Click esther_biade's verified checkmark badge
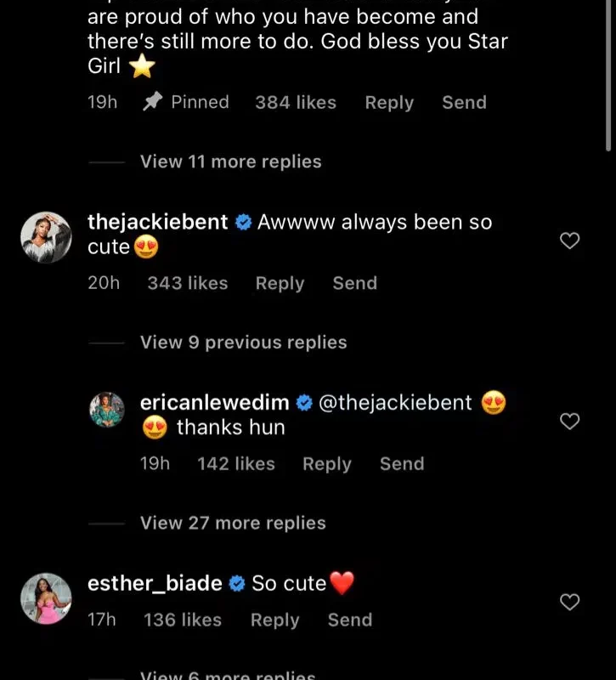The image size is (616, 680). [238, 584]
